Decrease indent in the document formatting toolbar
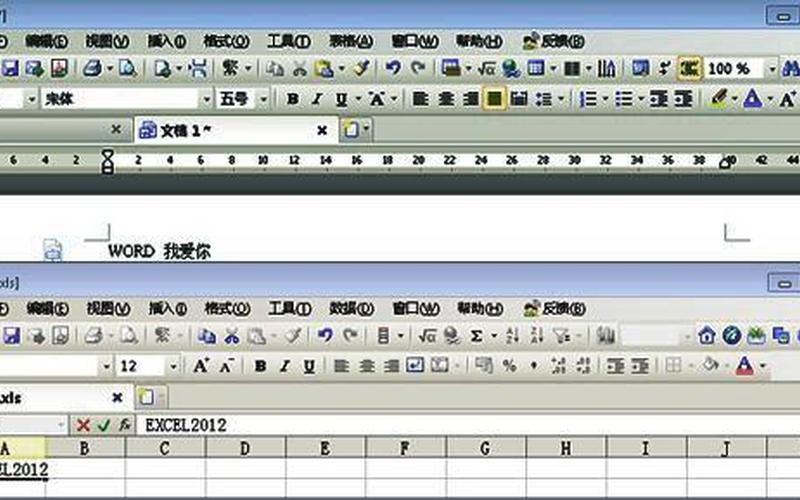Image resolution: width=800 pixels, height=500 pixels. pyautogui.click(x=659, y=98)
